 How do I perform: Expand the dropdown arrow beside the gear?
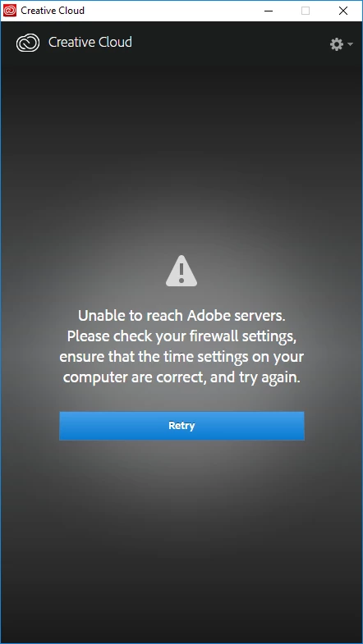coord(350,44)
